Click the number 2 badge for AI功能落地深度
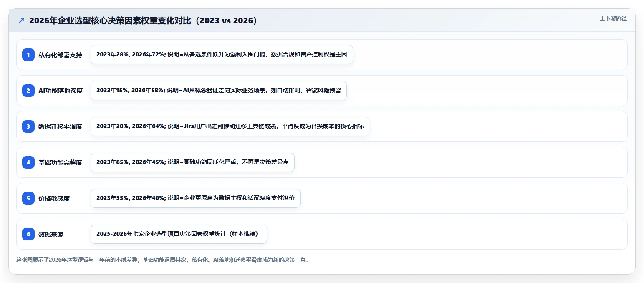The width and height of the screenshot is (644, 283). [x=28, y=91]
